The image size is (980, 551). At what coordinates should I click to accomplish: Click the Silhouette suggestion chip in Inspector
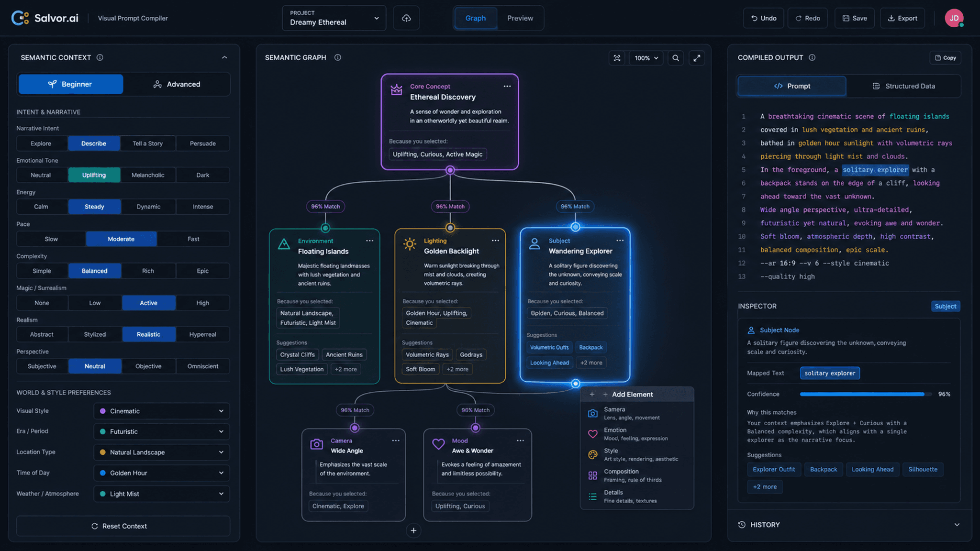[x=923, y=469]
